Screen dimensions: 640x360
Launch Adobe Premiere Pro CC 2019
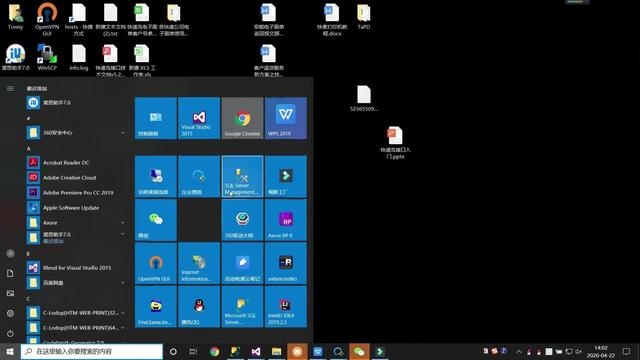click(x=76, y=193)
